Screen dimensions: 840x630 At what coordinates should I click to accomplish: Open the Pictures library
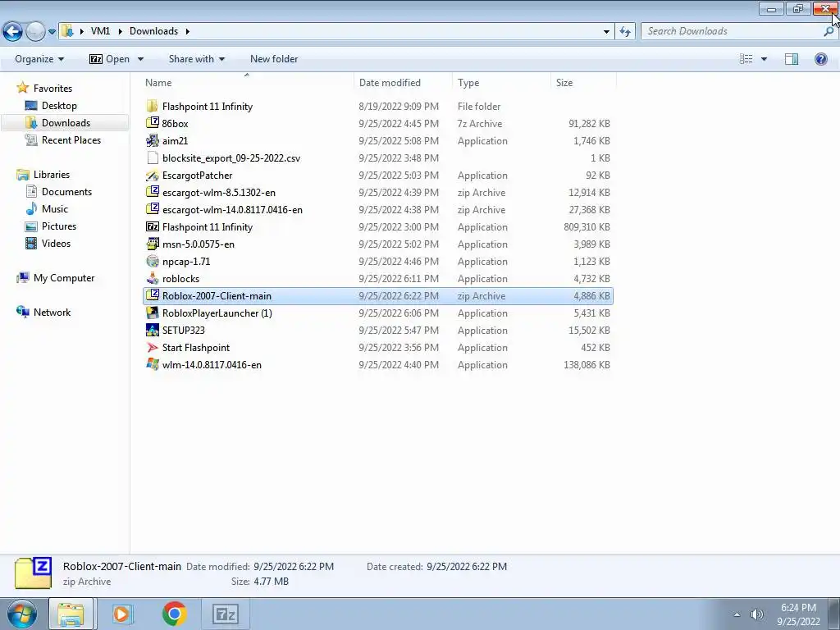(59, 226)
